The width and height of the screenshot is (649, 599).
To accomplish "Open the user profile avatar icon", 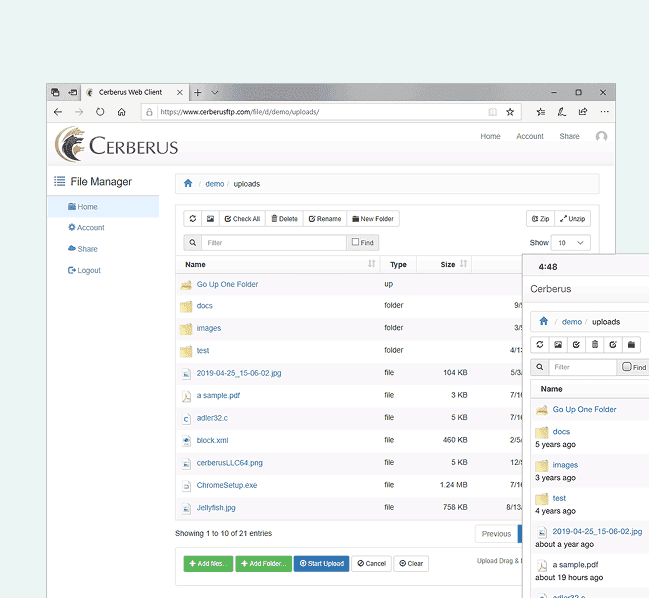I will click(601, 137).
